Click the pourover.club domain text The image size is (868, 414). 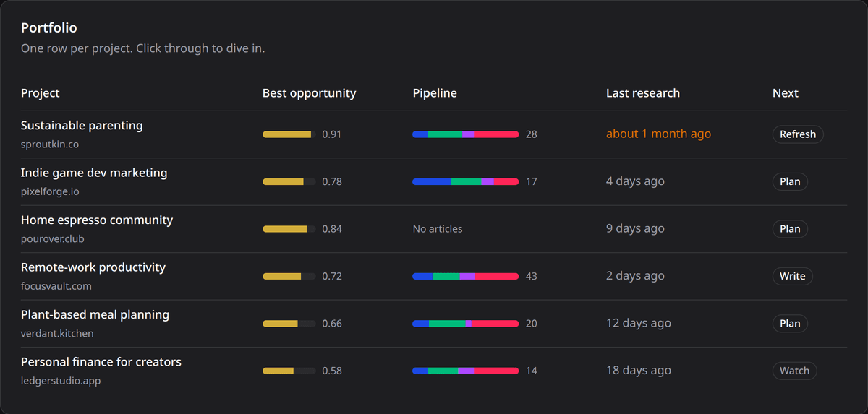(53, 239)
